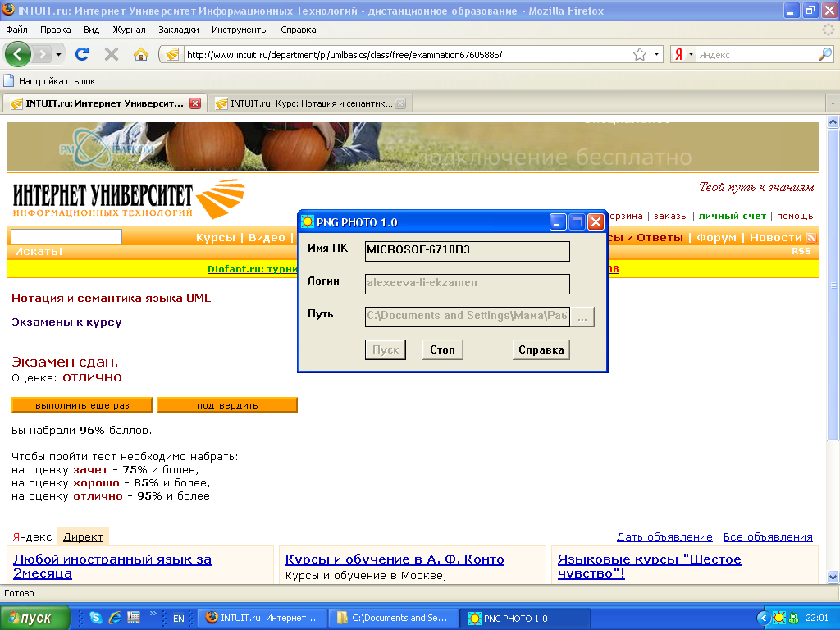Viewport: 840px width, 630px height.
Task: Open the Дать объявление link
Action: tap(664, 536)
